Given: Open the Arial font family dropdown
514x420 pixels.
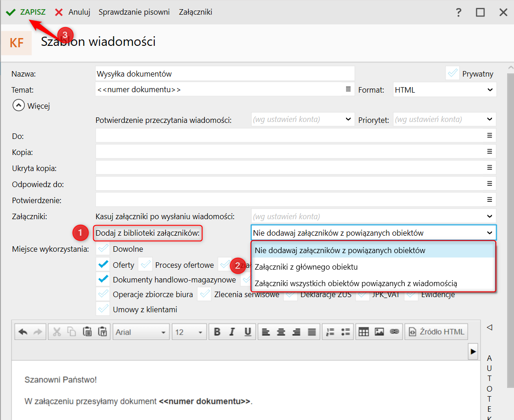Looking at the screenshot, I should (141, 332).
